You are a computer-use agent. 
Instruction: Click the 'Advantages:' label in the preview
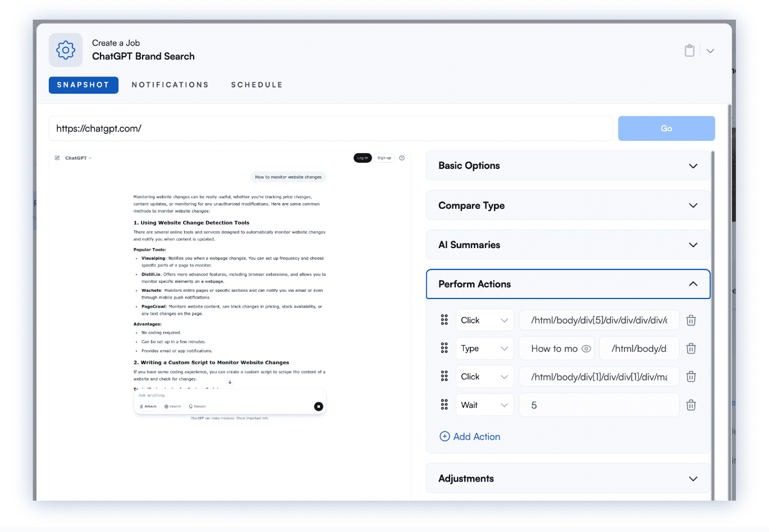coord(147,324)
